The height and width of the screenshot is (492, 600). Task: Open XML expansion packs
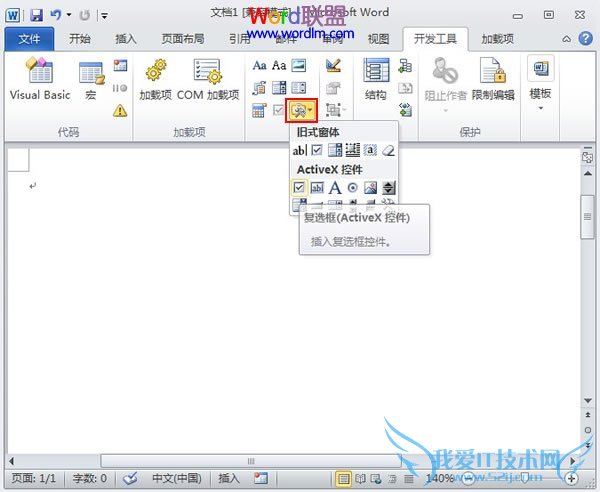405,110
